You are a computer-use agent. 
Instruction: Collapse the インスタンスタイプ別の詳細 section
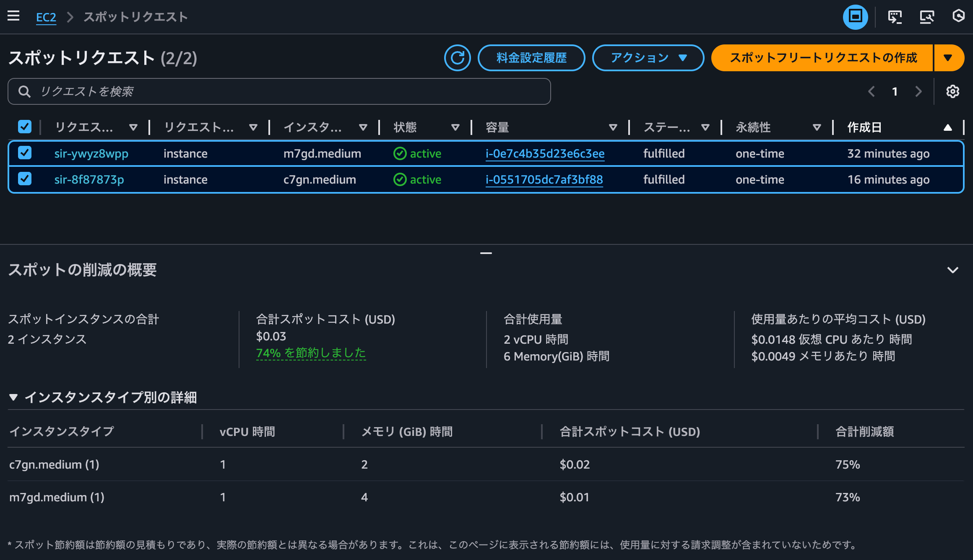click(x=13, y=397)
